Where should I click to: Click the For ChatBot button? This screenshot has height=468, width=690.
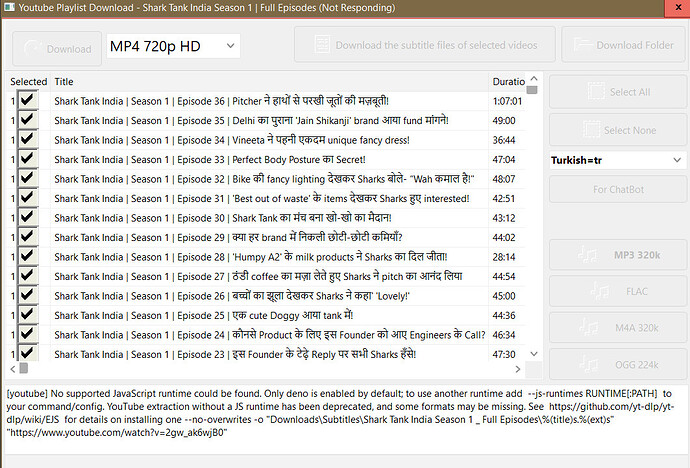click(x=618, y=190)
